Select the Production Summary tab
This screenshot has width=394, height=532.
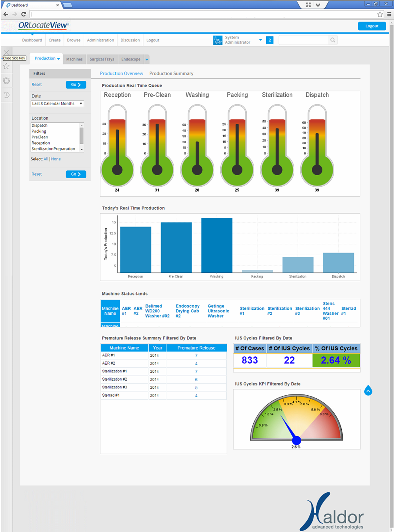coord(171,74)
